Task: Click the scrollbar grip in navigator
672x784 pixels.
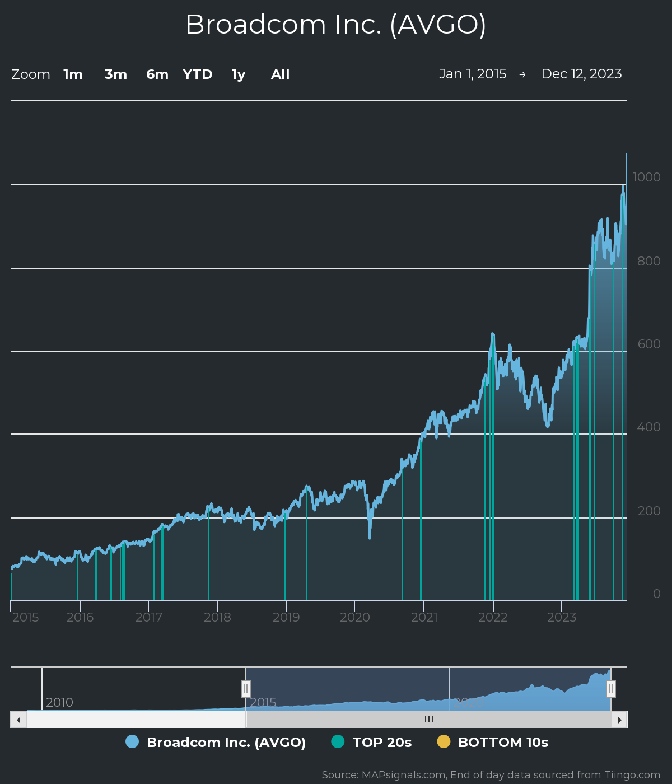Action: [x=429, y=720]
